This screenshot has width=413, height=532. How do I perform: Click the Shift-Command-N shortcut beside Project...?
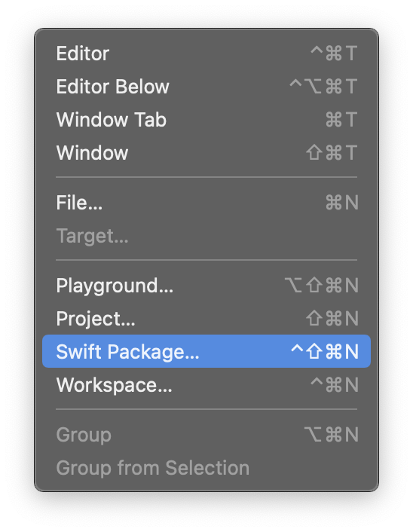coord(332,318)
